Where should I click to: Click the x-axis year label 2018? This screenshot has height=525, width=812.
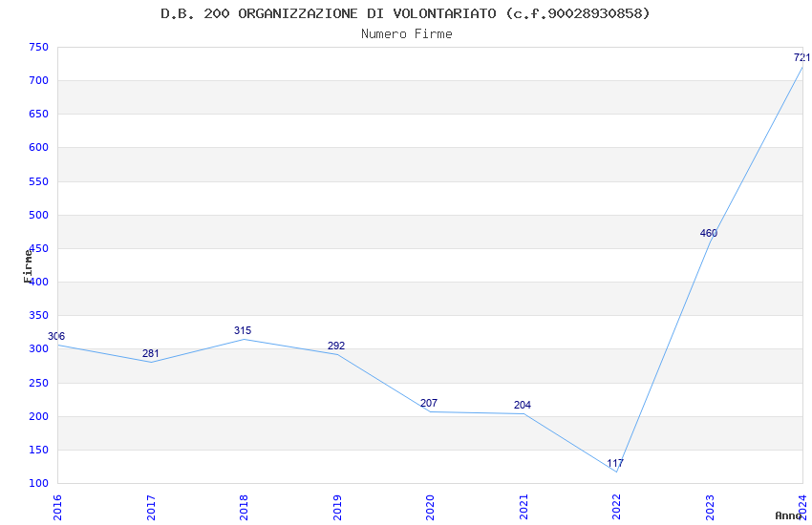[244, 508]
